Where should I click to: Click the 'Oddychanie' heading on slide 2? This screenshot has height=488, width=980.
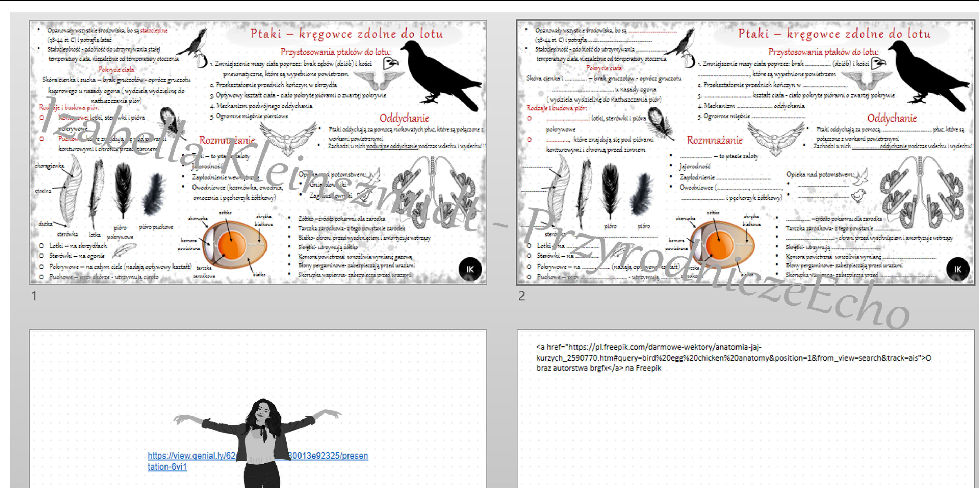892,118
